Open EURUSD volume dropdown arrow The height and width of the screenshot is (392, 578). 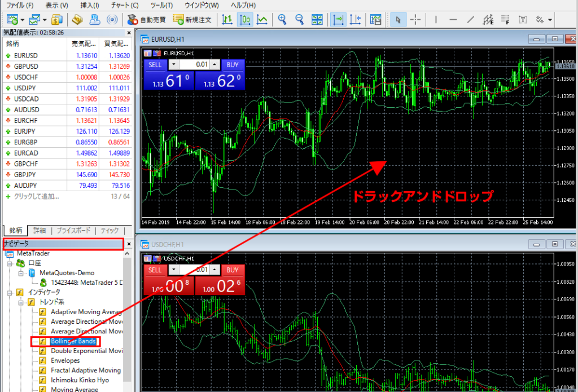pyautogui.click(x=173, y=65)
